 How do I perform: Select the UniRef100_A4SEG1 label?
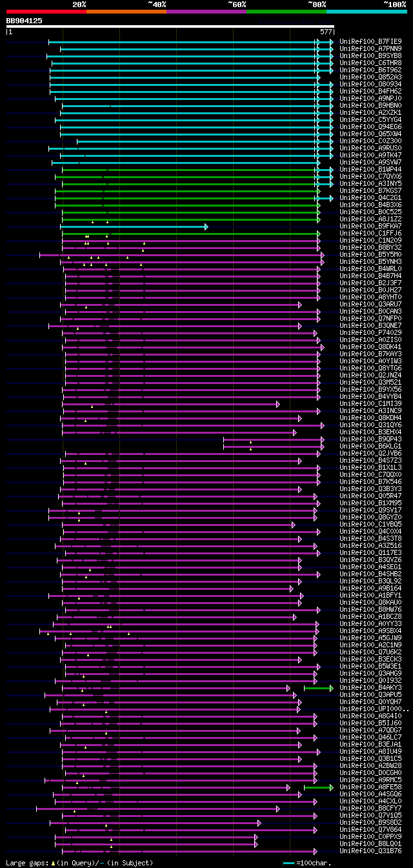(370, 567)
